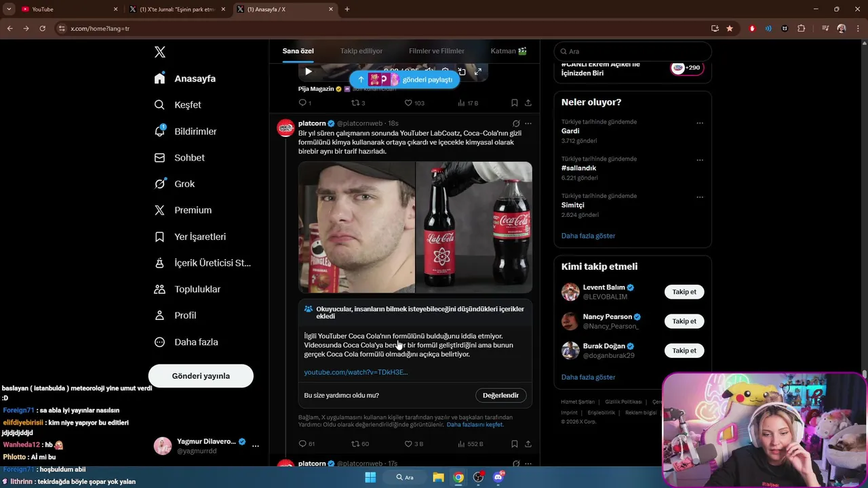Switch to Katman tab

coord(509,51)
